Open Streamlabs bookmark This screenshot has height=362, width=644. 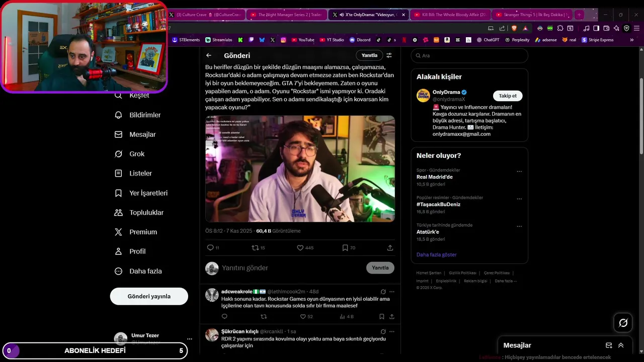pyautogui.click(x=219, y=40)
